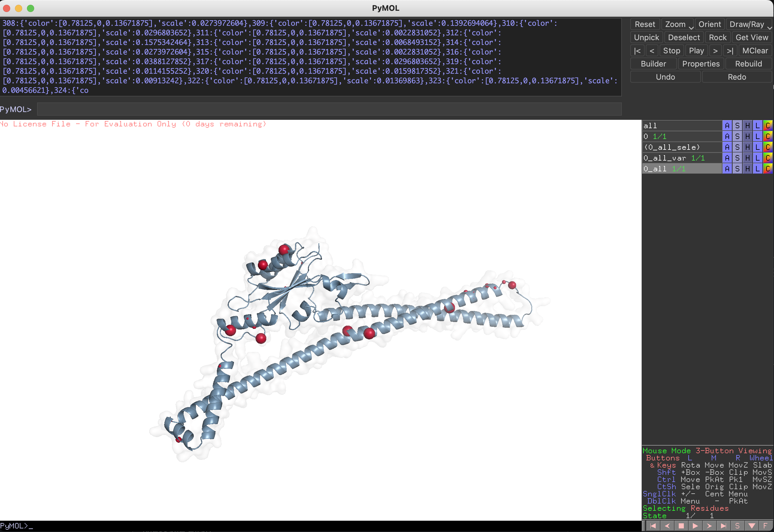Open the H hide menu for O_all
The image size is (774, 532).
point(747,169)
